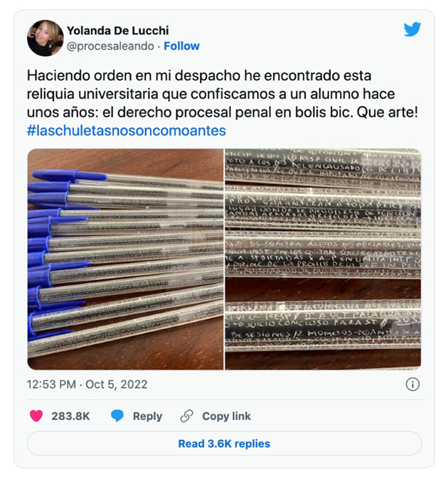Screen dimensions: 448x479
Task: Open Read 3.6K replies button
Action: tap(224, 443)
